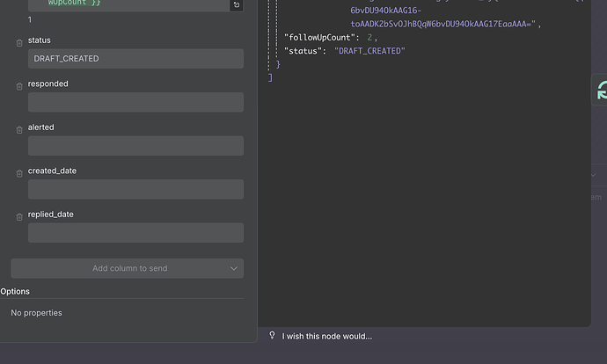
Task: Click the closing curly brace in JSON
Action: pyautogui.click(x=278, y=64)
